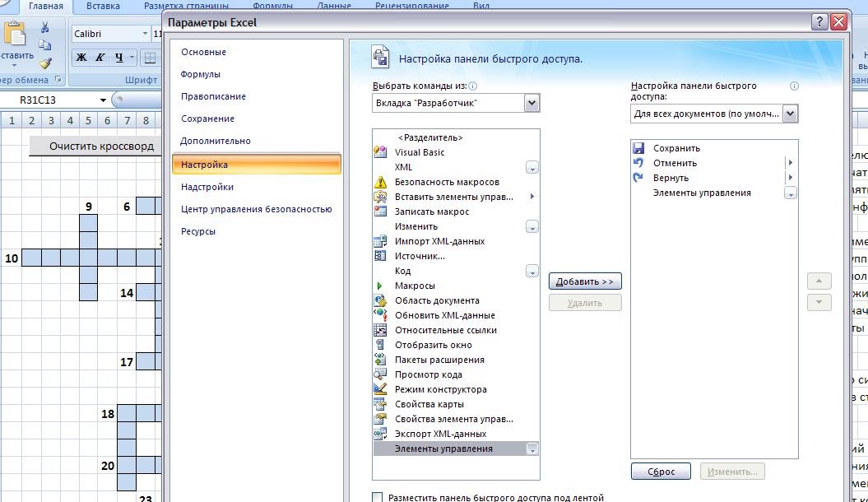Select the green Macros play icon

click(380, 286)
